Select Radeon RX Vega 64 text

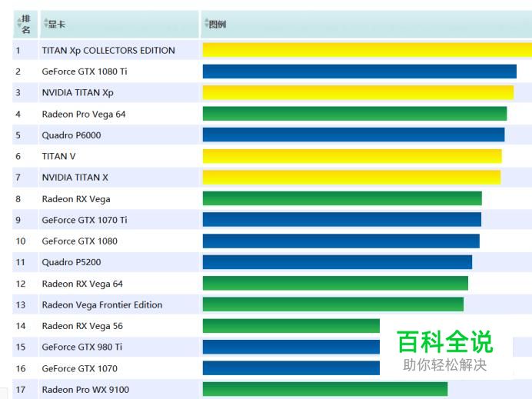(82, 284)
